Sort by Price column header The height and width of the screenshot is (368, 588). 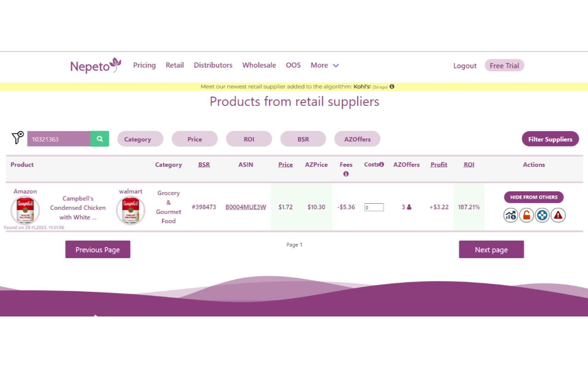coord(285,165)
